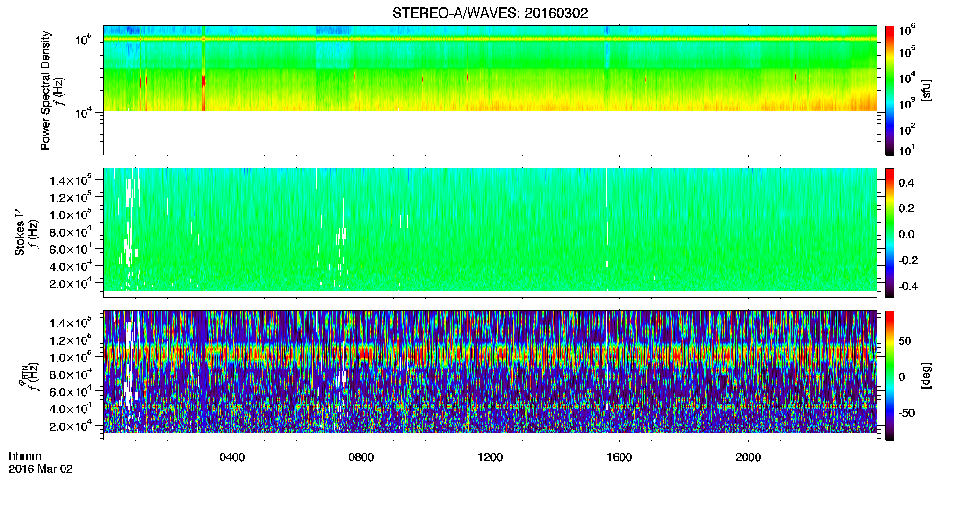This screenshot has width=980, height=505.
Task: Click the [sfu] colorbar unit label
Action: pos(927,90)
